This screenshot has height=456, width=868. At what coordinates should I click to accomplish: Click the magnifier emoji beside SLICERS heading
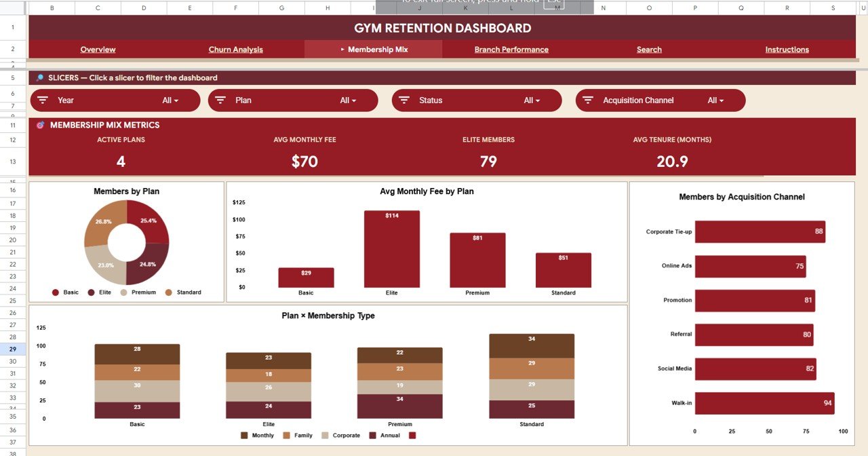pyautogui.click(x=39, y=77)
